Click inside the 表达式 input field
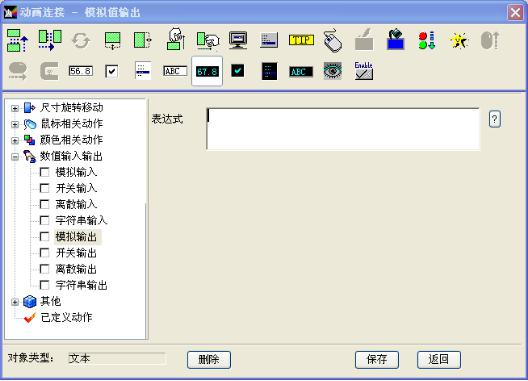 click(x=343, y=129)
